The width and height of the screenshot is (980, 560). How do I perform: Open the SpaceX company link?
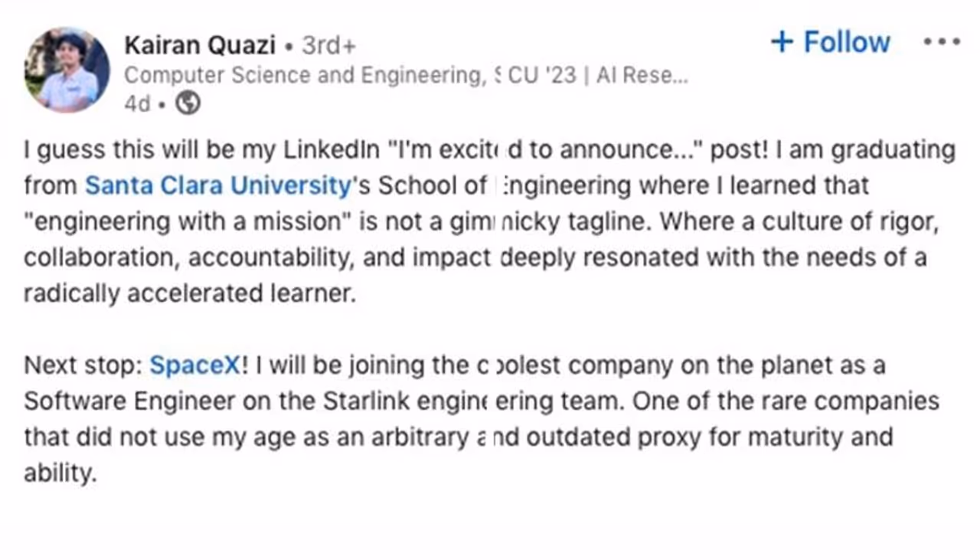tap(194, 365)
